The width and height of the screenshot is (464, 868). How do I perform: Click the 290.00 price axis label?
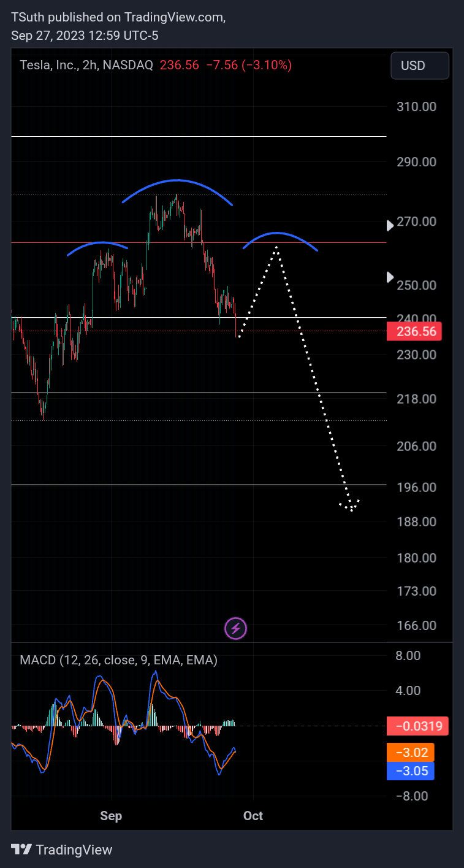coord(416,162)
